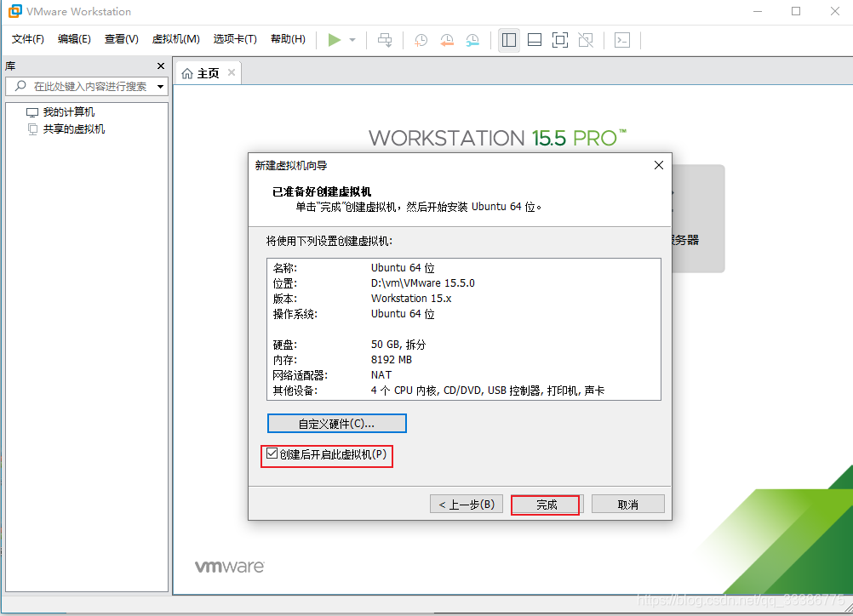The image size is (853, 616).
Task: Click the revert to snapshot icon
Action: (447, 40)
